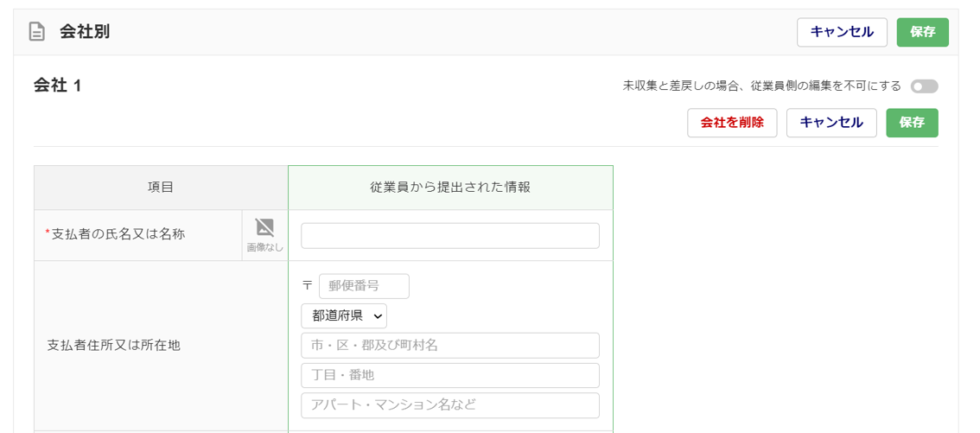The image size is (980, 433).
Task: Focus the 市・区・郡及び町村名 input field
Action: pos(450,346)
